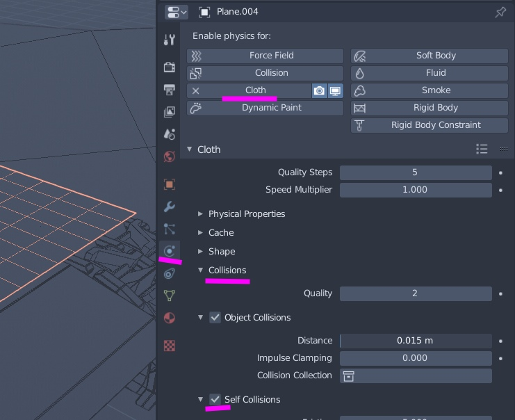Image resolution: width=515 pixels, height=420 pixels.
Task: Collapse the Self Collisions section
Action: coord(200,400)
